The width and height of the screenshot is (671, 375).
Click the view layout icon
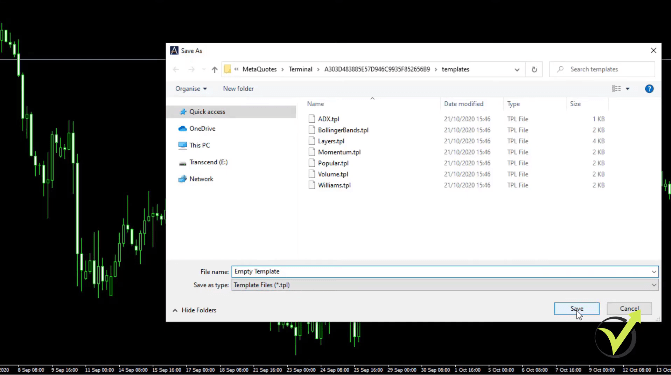[x=616, y=89]
